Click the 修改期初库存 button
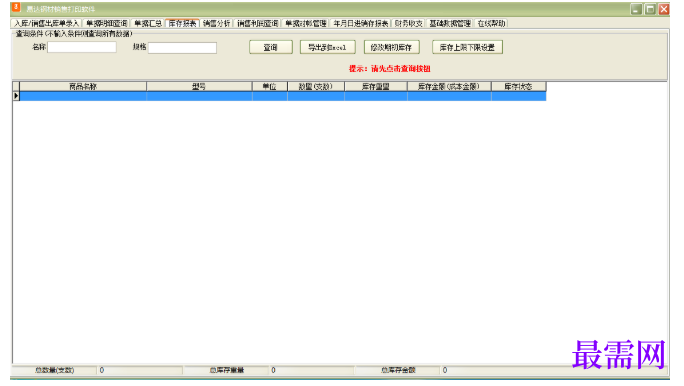 click(392, 47)
